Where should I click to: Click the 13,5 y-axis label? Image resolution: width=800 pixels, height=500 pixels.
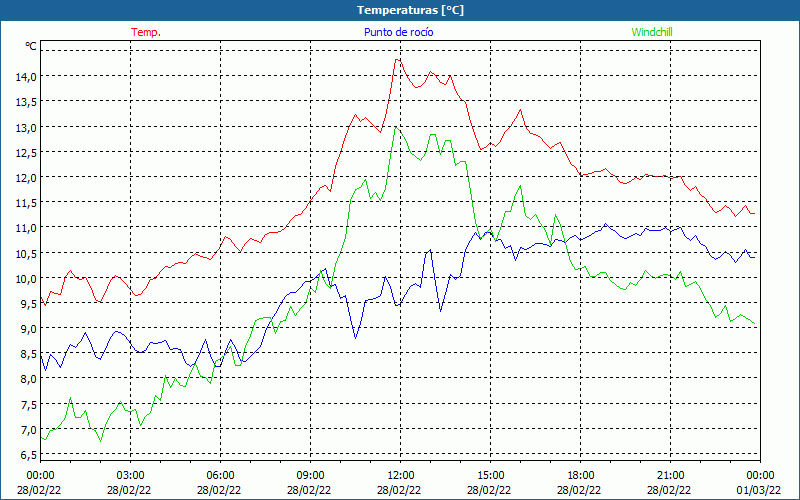point(27,102)
